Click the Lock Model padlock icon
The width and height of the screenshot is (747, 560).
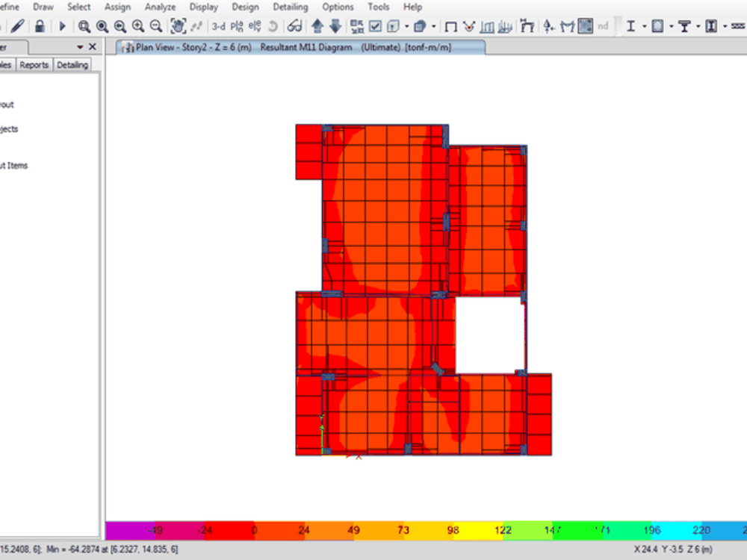tap(40, 25)
